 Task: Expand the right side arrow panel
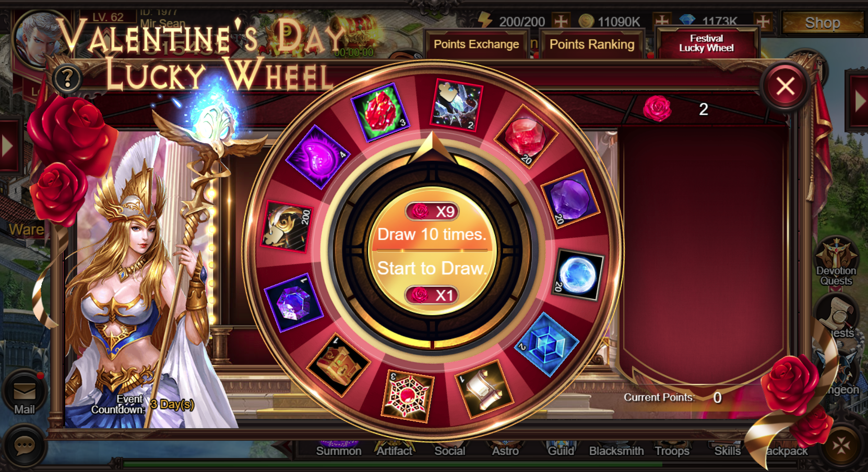859,102
